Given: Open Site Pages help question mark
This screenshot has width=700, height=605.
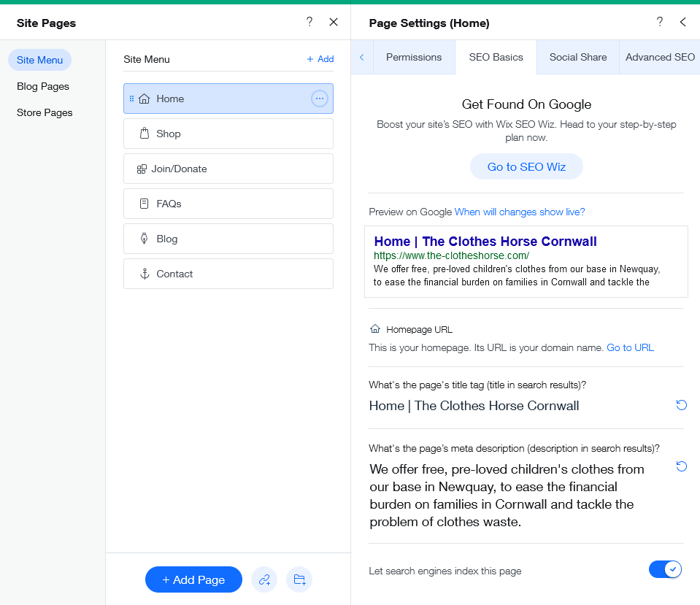Looking at the screenshot, I should 309,22.
